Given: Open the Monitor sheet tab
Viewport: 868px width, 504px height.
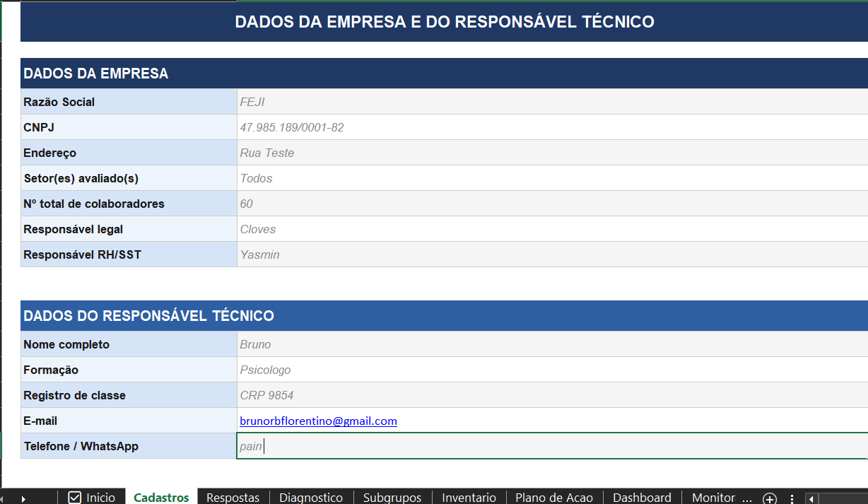Looking at the screenshot, I should [715, 498].
